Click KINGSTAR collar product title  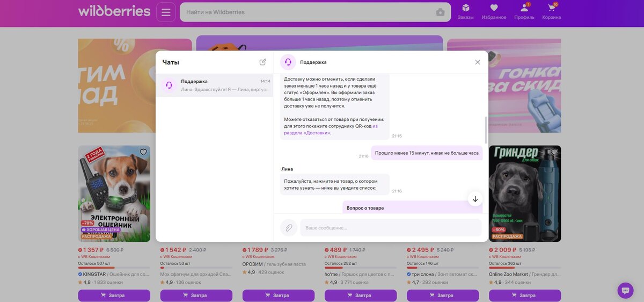click(x=114, y=274)
